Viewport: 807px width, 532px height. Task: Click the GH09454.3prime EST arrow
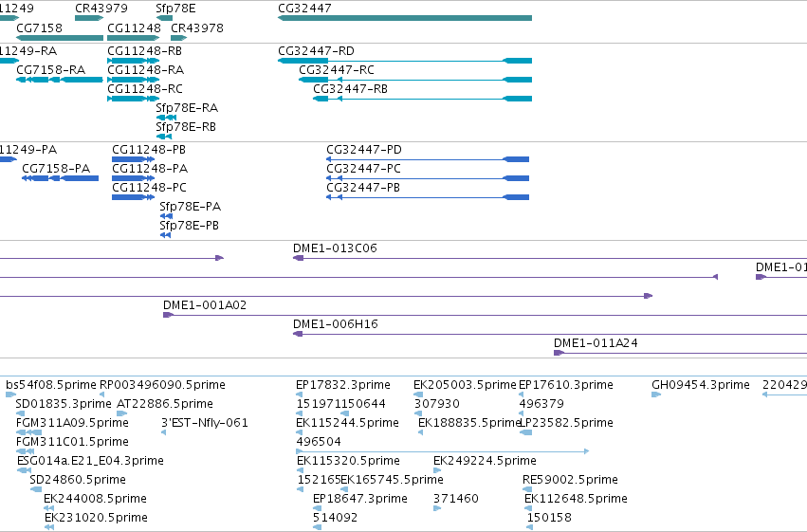[656, 394]
